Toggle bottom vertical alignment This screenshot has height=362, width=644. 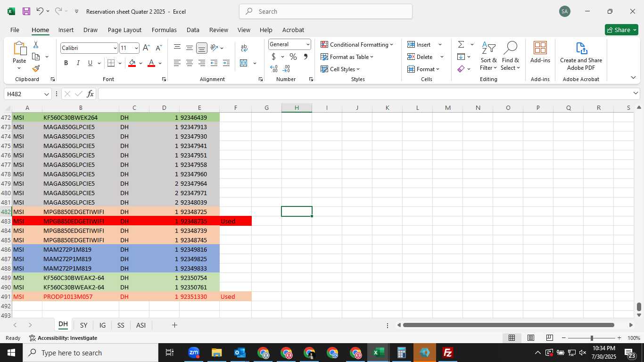pos(201,48)
